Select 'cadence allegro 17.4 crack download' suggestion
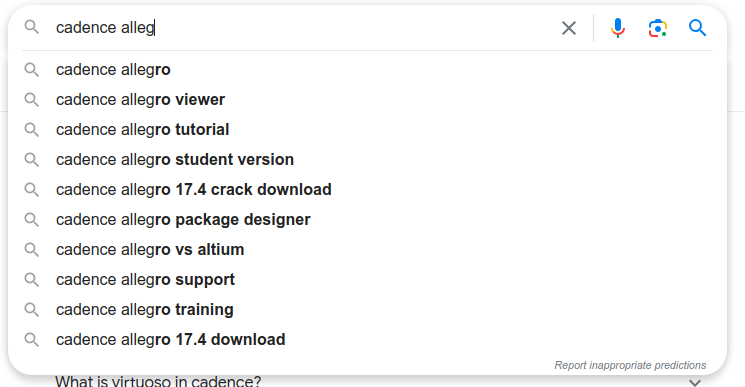745x387 pixels. (367, 189)
